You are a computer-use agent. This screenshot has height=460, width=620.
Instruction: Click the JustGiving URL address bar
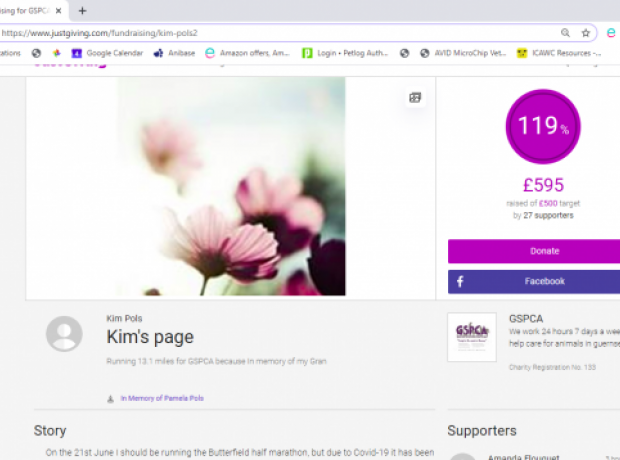coord(277,33)
